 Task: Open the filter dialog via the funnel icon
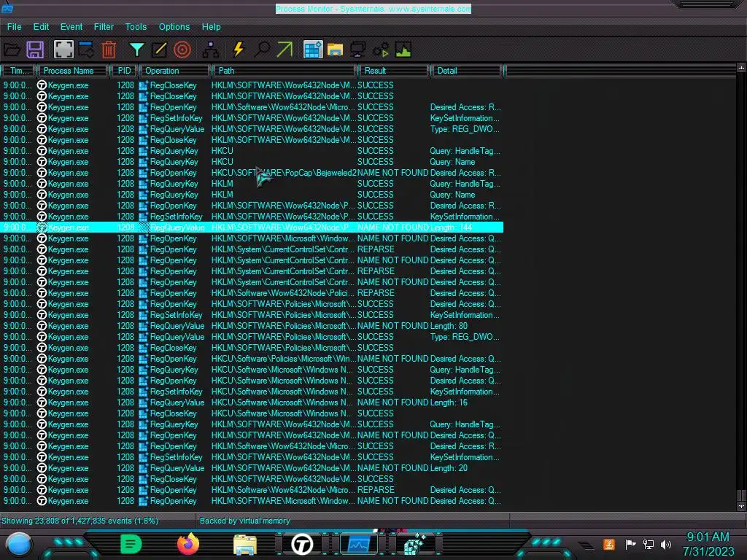click(x=136, y=50)
